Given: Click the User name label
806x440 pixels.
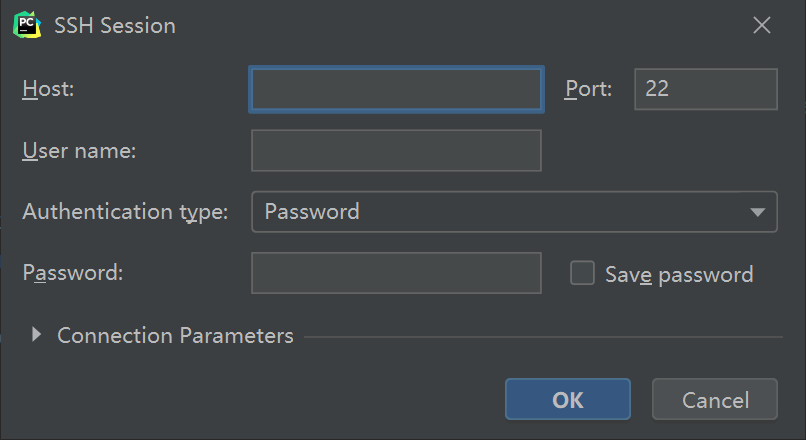Looking at the screenshot, I should (79, 151).
